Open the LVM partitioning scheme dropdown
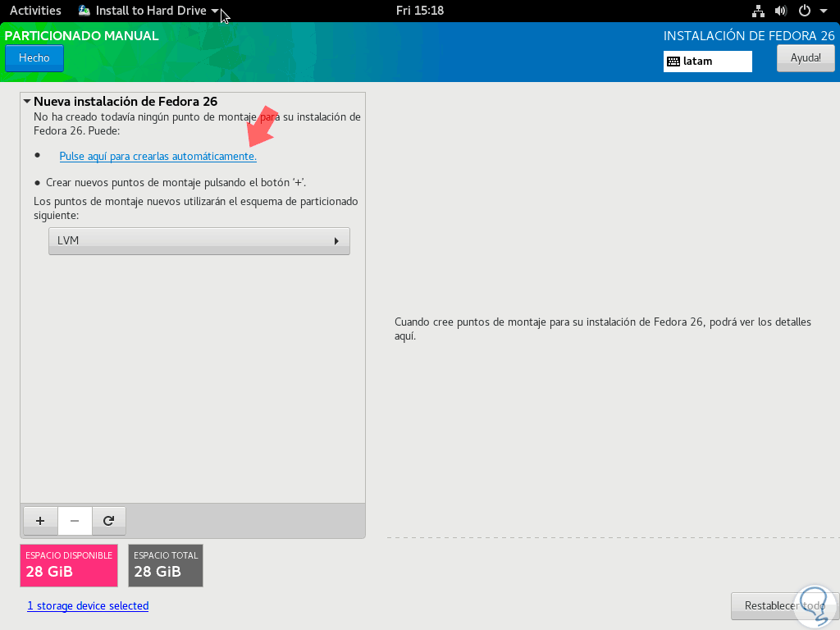This screenshot has width=840, height=630. pos(199,241)
